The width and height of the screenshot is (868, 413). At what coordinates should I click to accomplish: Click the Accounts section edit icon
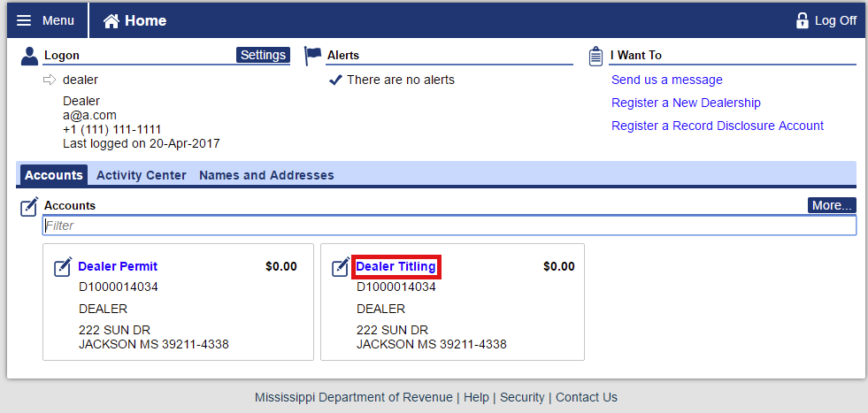(29, 207)
